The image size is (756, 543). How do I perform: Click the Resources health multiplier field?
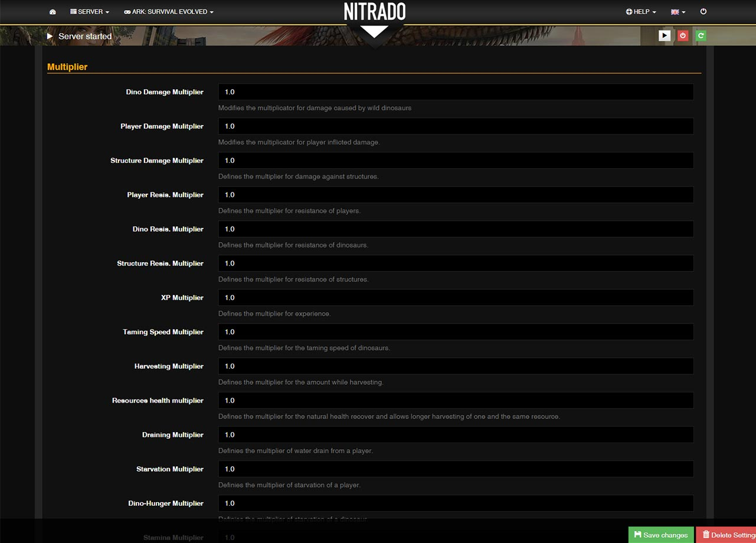pyautogui.click(x=456, y=400)
